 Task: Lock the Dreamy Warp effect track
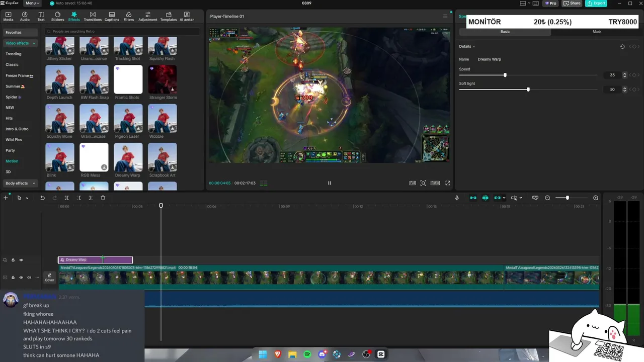13,260
